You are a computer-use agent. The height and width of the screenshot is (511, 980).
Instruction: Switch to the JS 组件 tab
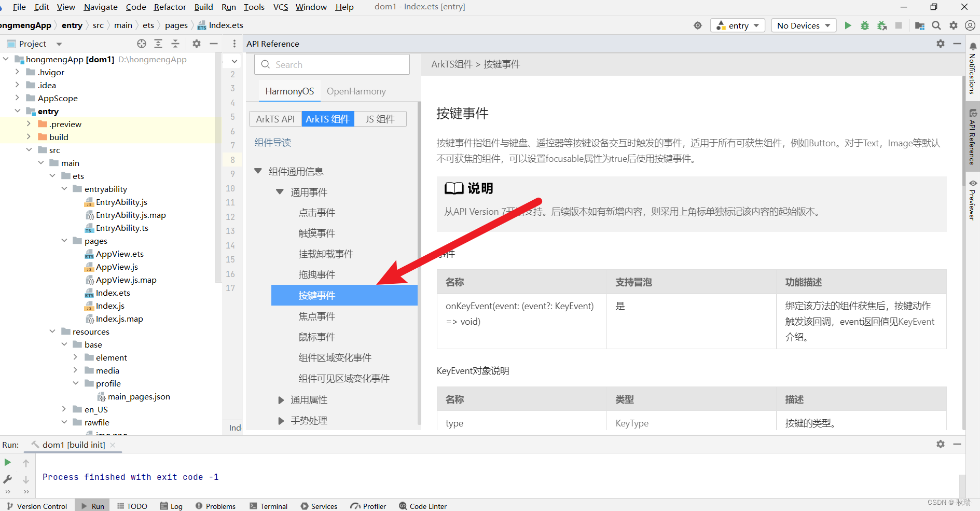380,119
